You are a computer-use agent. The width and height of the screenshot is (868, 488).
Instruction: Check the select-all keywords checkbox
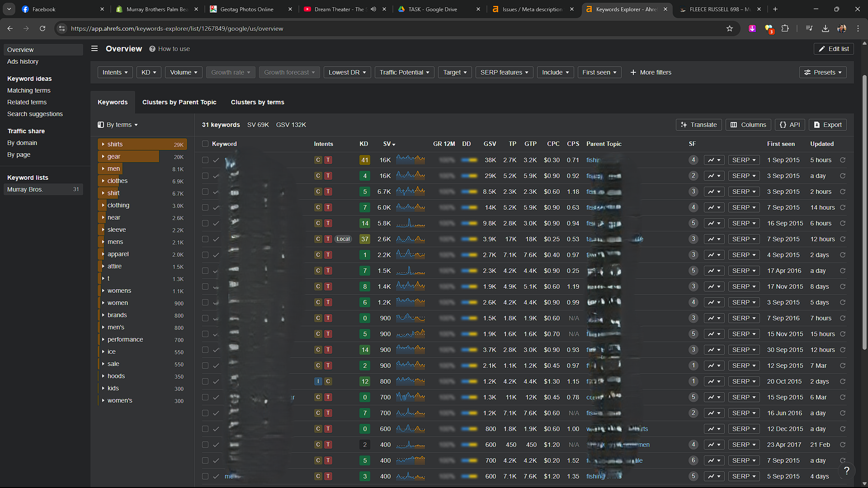pos(205,144)
